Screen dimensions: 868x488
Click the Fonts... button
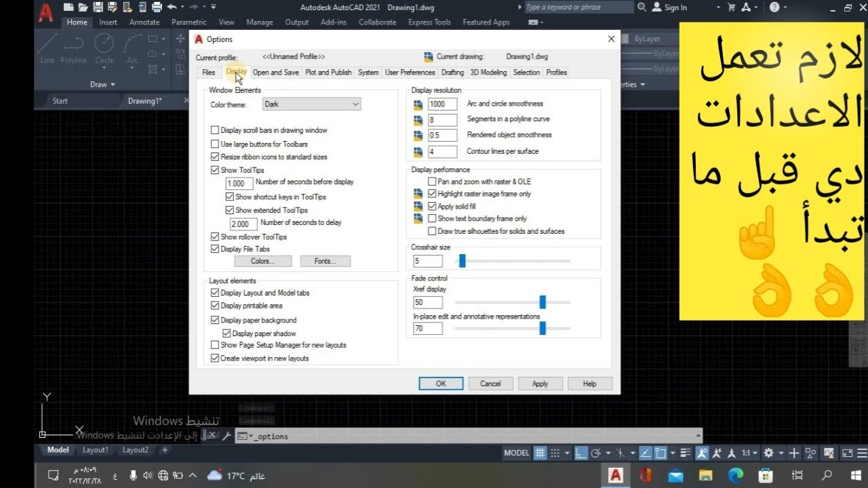[x=325, y=261]
